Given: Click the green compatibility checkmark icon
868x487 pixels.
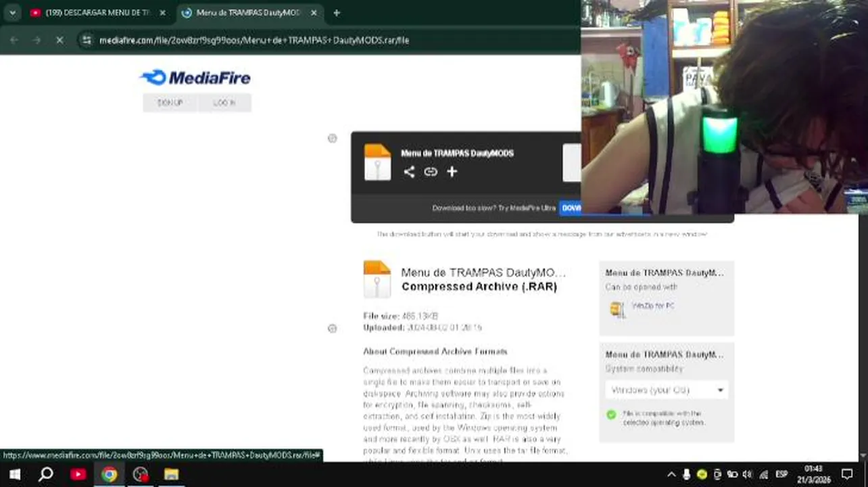Looking at the screenshot, I should coord(612,415).
